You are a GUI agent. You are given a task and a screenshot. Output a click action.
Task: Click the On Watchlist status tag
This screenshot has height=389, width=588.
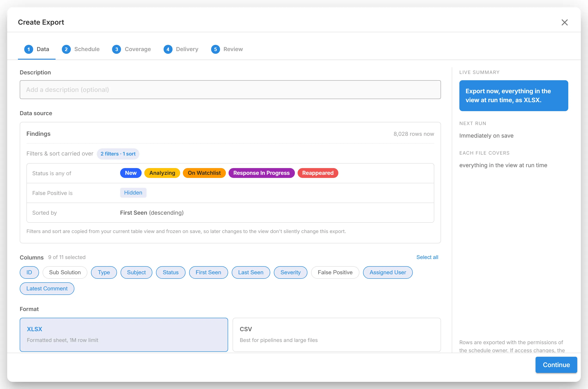204,173
